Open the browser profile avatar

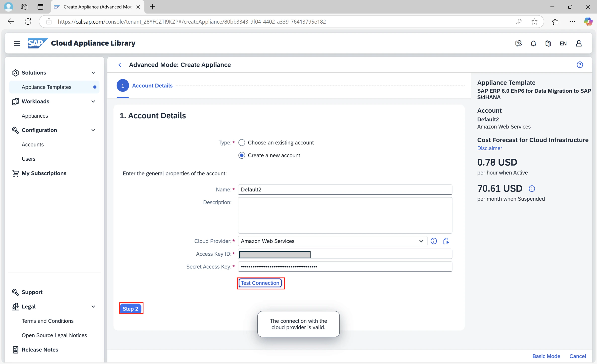coord(8,7)
